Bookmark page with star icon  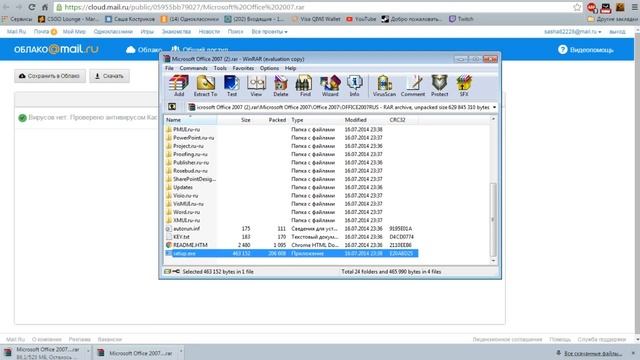pyautogui.click(x=577, y=7)
